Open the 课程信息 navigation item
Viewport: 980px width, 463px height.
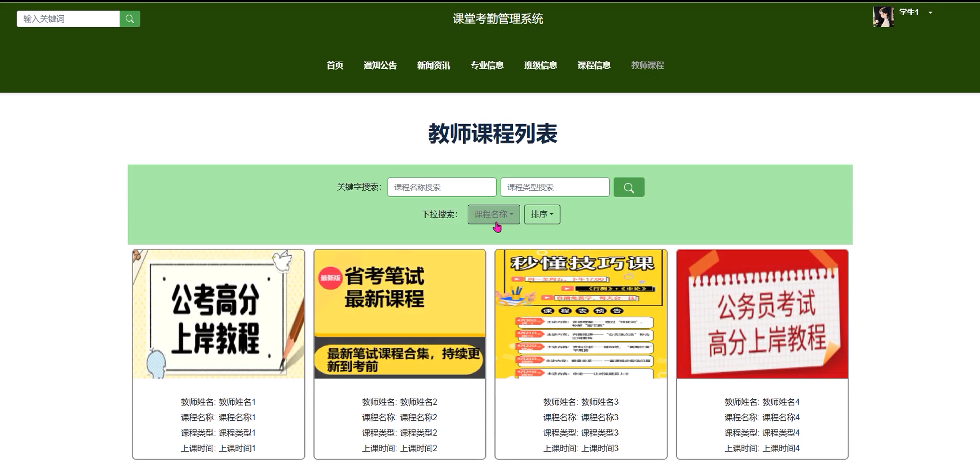594,65
